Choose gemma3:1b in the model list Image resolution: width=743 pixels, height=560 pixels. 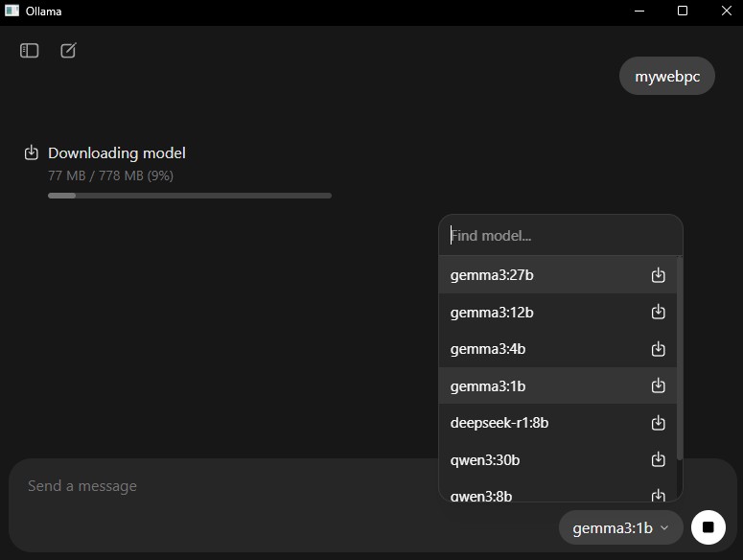click(x=557, y=385)
